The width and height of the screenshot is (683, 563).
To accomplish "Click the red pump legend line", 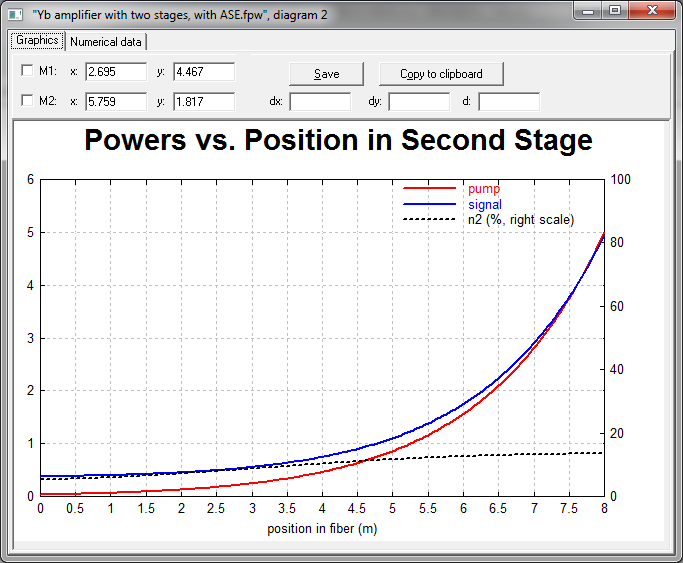I will (430, 188).
